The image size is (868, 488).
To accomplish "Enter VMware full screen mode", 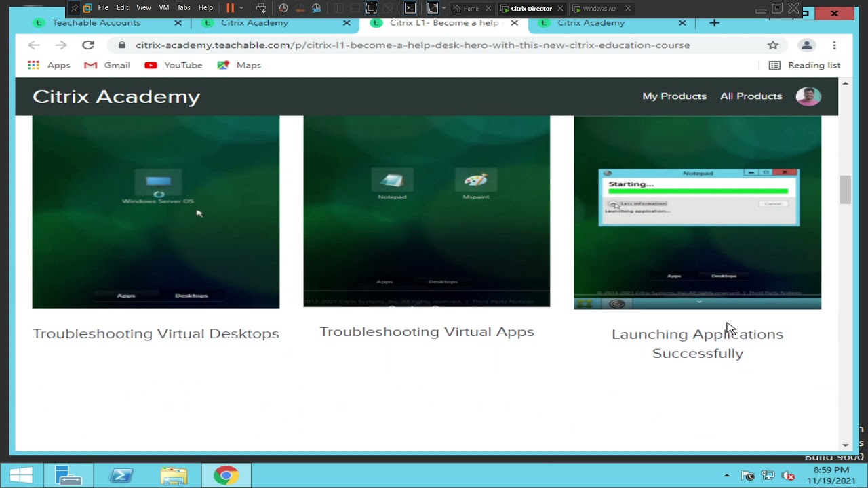I will click(371, 8).
